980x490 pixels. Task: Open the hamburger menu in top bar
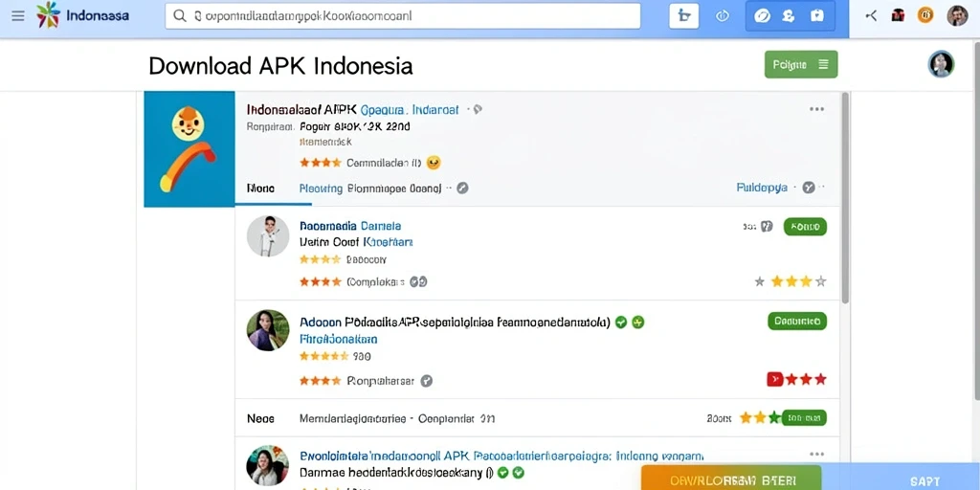(18, 15)
